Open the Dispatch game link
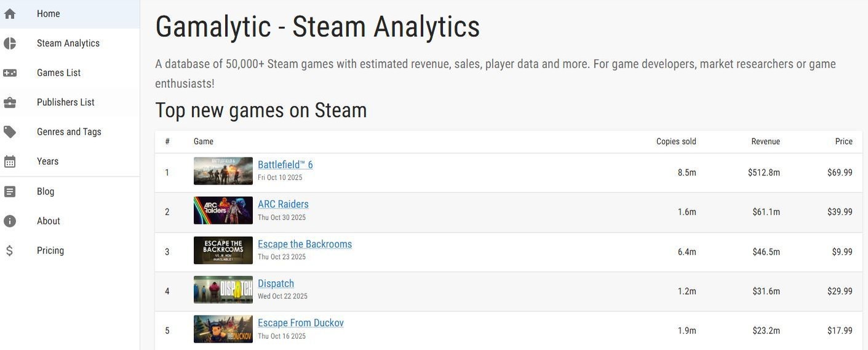This screenshot has width=868, height=350. click(276, 284)
